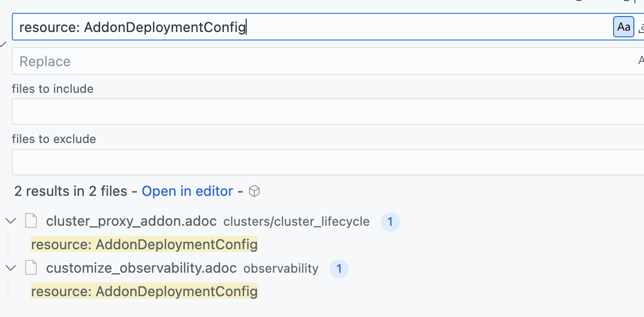Open the match under customize_observability.adoc
This screenshot has height=317, width=644.
[x=144, y=291]
